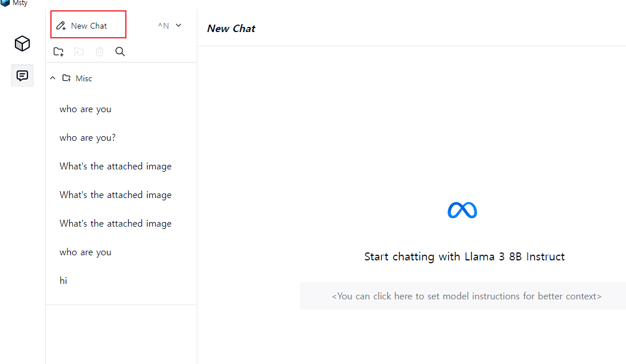Select the Misc folder
The image size is (626, 364).
pos(77,78)
